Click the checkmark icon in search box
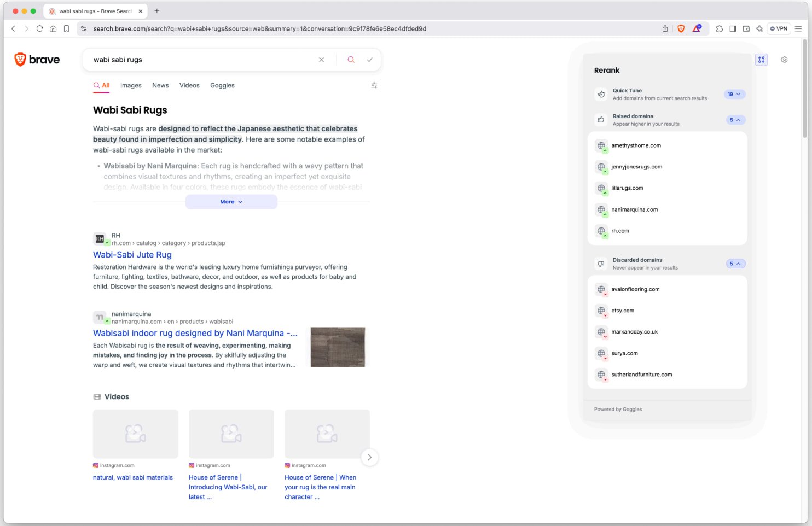Viewport: 812px width, 526px height. point(369,60)
